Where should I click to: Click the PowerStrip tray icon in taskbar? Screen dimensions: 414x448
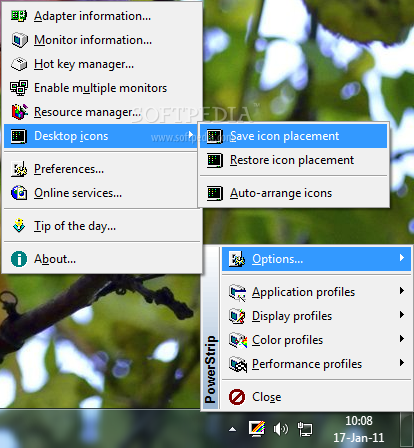click(257, 429)
